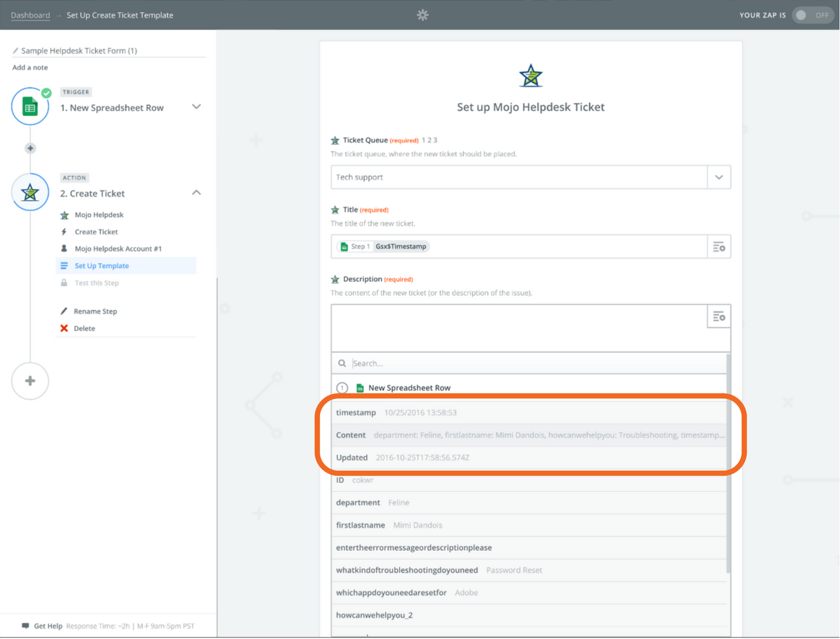The image size is (840, 639).
Task: Click the locked Test this Step item
Action: (x=97, y=283)
